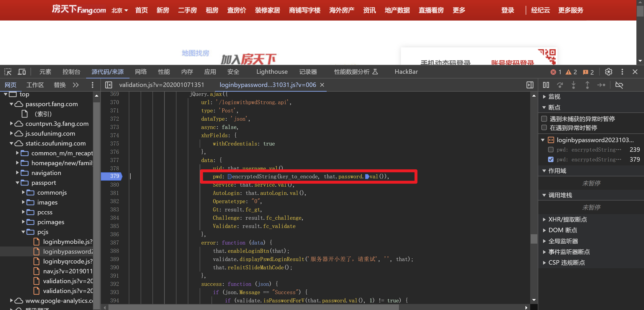This screenshot has height=310, width=644.
Task: Add a breakpoint at line 380
Action: coord(114,185)
